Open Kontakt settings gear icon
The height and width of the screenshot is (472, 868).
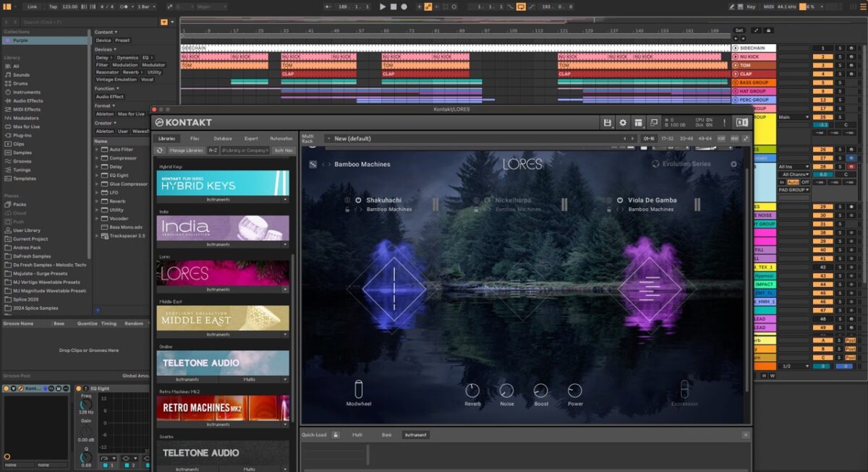(x=623, y=123)
